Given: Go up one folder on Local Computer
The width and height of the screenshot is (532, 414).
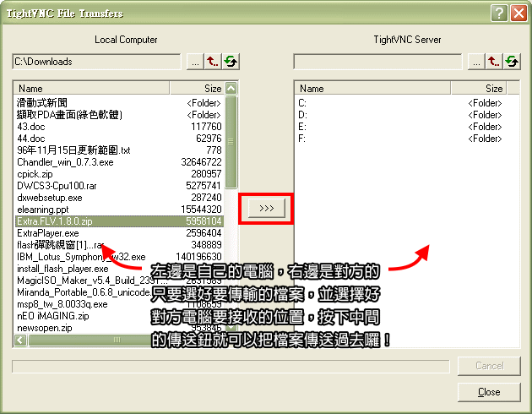Looking at the screenshot, I should (x=213, y=62).
